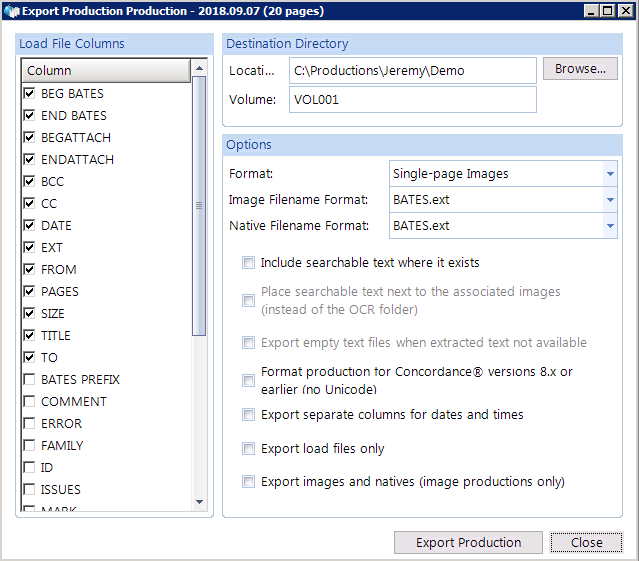The width and height of the screenshot is (639, 561).
Task: Click the Location path input field
Action: pyautogui.click(x=412, y=71)
